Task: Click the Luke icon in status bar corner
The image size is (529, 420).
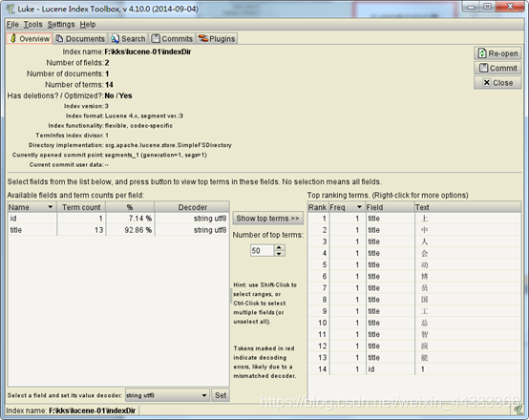Action: (518, 410)
